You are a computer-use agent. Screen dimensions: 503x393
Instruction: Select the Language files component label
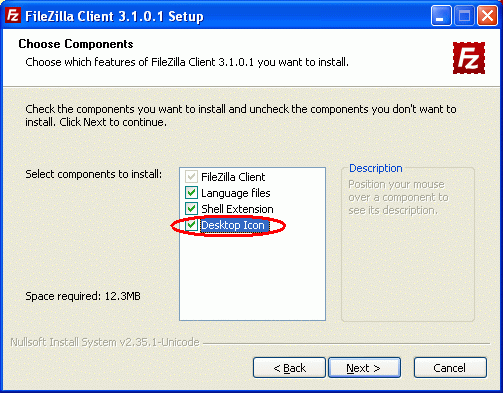click(x=236, y=193)
